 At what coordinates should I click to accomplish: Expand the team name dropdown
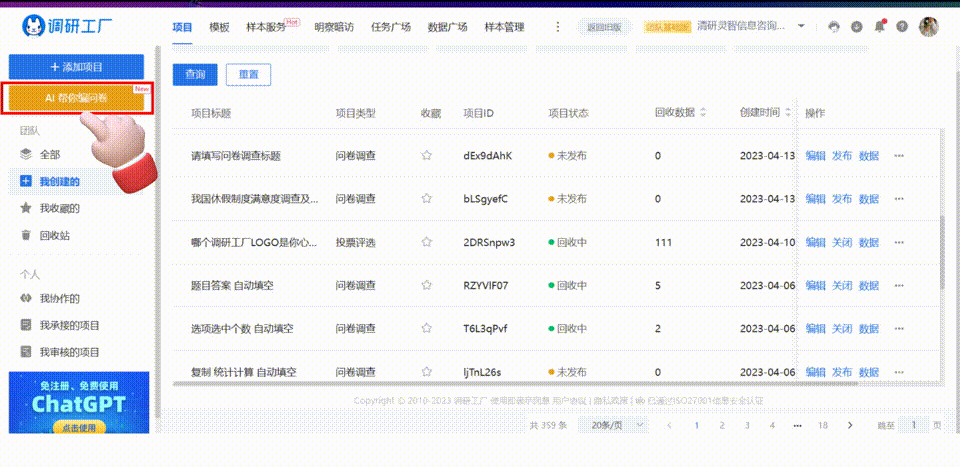coord(803,27)
